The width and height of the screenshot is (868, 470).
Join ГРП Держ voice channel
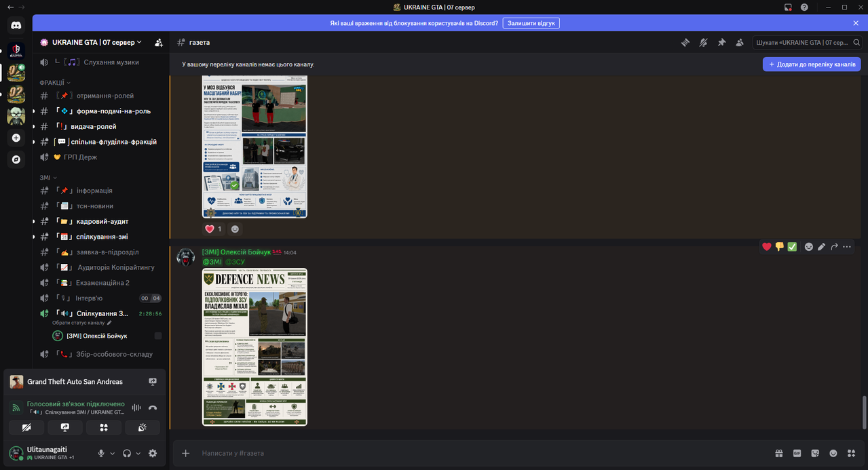point(100,157)
